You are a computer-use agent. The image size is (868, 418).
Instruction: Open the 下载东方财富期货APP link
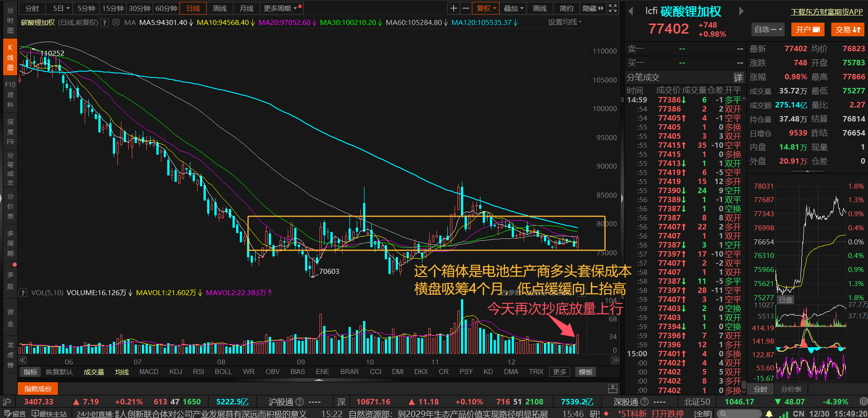827,12
